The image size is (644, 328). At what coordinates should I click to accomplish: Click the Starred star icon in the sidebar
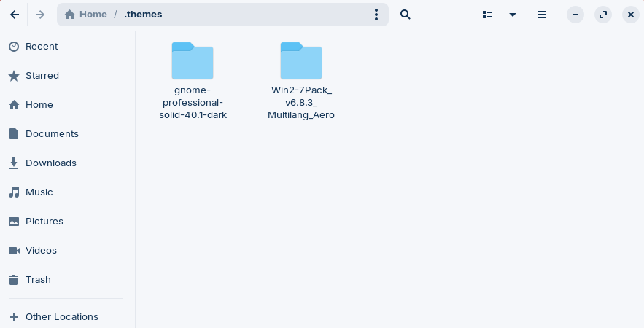point(14,76)
